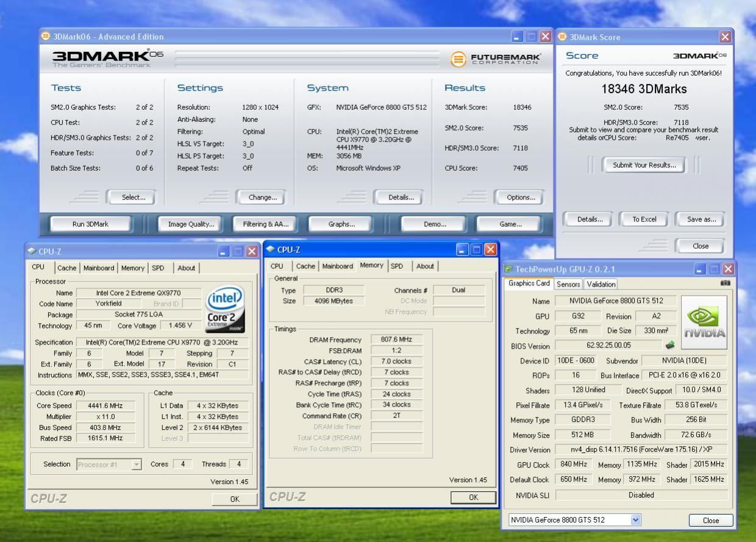Click the Filtering & AA button

(265, 224)
